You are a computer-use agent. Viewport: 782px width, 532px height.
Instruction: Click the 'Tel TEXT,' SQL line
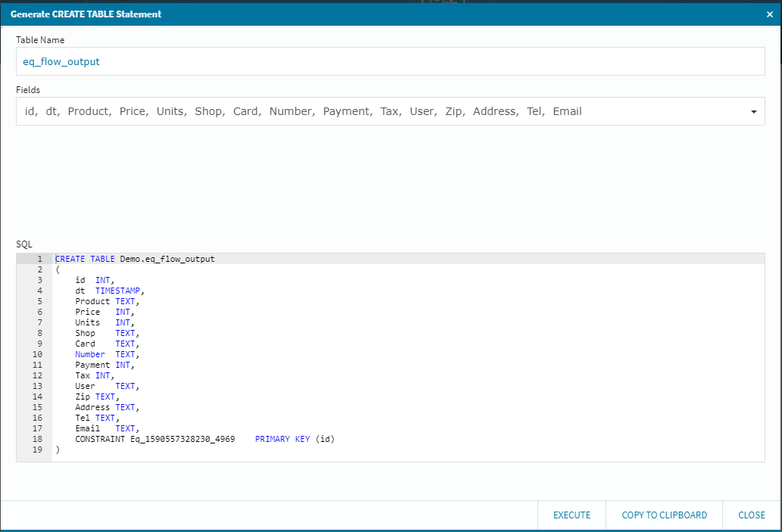pos(97,418)
